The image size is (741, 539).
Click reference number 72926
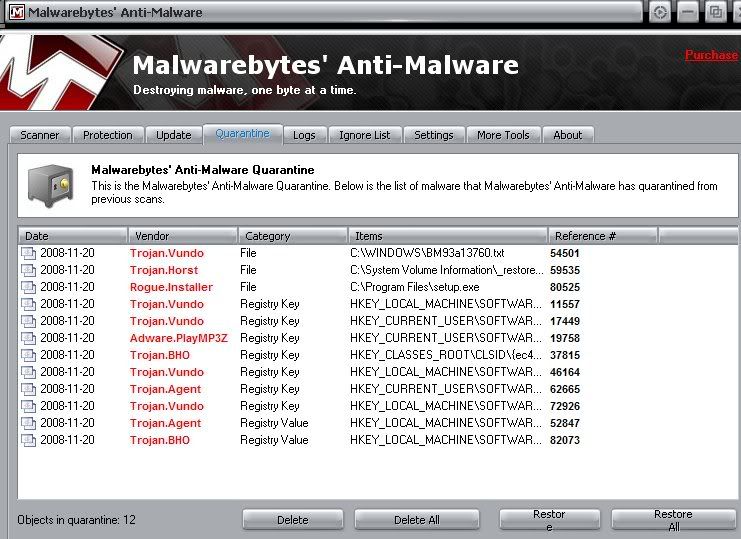[565, 406]
